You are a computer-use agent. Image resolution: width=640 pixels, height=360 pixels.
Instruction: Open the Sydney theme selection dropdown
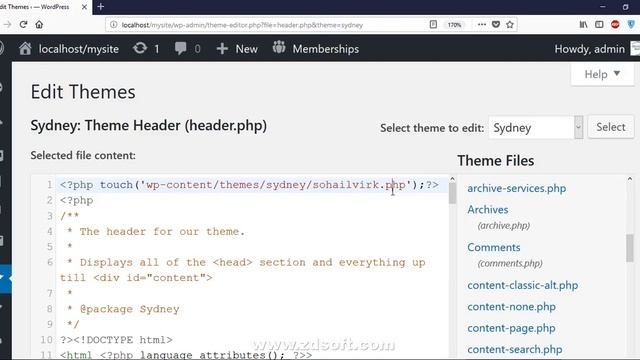[x=536, y=127]
